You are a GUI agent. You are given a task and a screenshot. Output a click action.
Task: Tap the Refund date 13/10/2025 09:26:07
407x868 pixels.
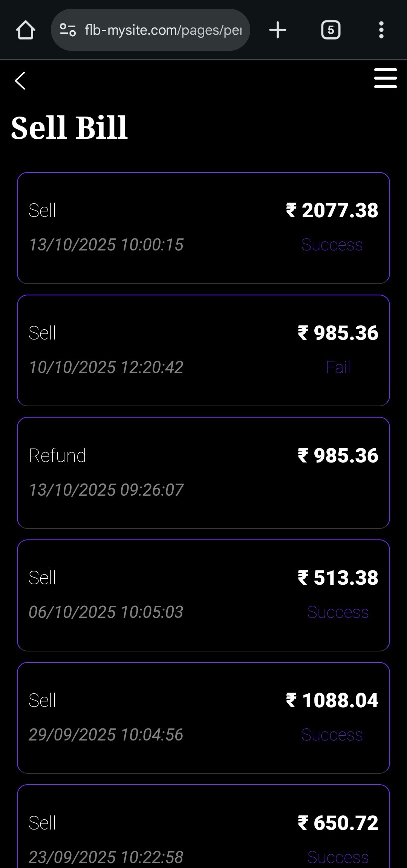(106, 490)
